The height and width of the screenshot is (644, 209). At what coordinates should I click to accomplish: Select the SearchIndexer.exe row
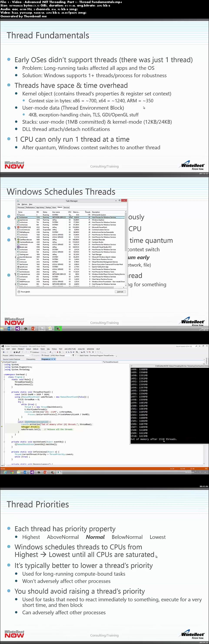tap(71, 257)
